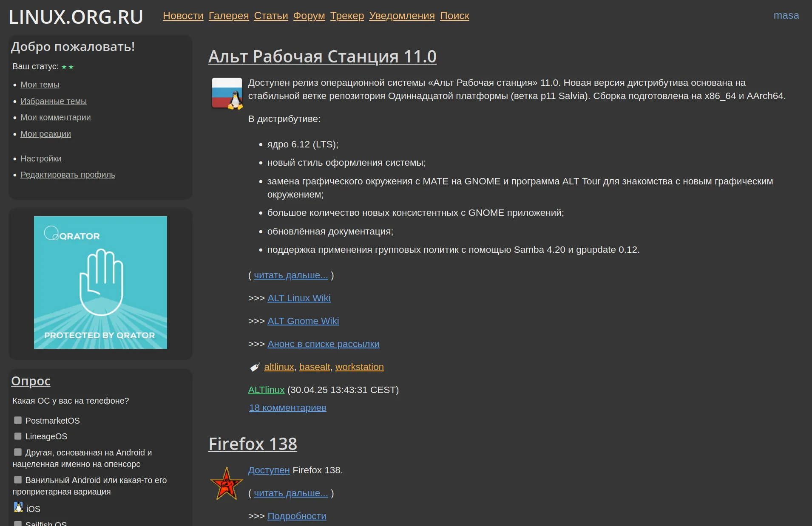Select the iOS poll option Tux icon
Image resolution: width=812 pixels, height=526 pixels.
point(18,507)
